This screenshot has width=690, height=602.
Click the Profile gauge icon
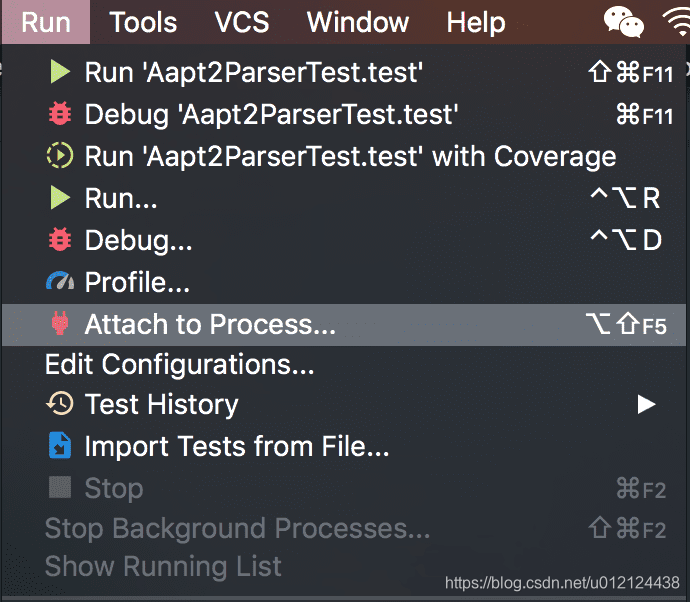60,283
